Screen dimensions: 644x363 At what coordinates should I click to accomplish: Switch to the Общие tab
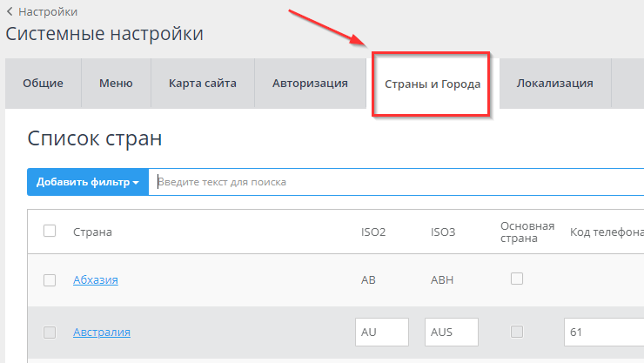click(44, 84)
